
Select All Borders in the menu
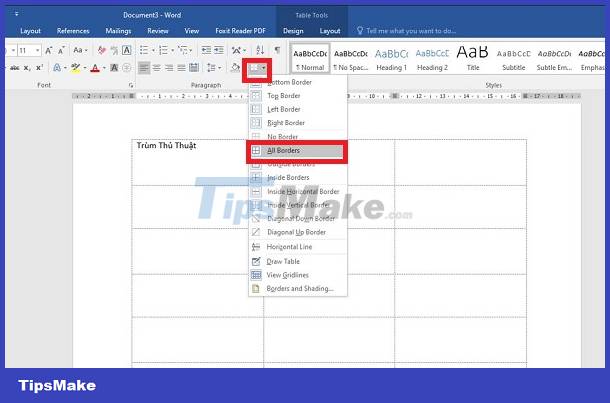pos(298,151)
